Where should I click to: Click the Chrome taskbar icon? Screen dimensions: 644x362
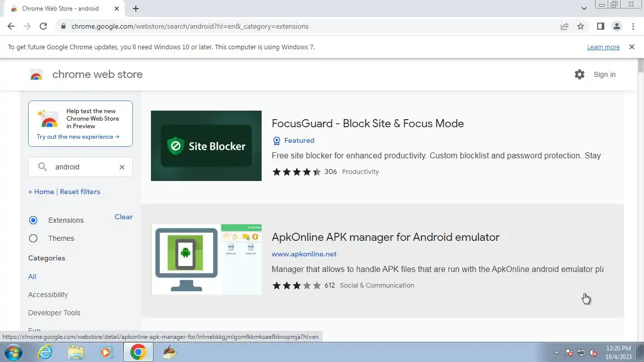(x=138, y=352)
